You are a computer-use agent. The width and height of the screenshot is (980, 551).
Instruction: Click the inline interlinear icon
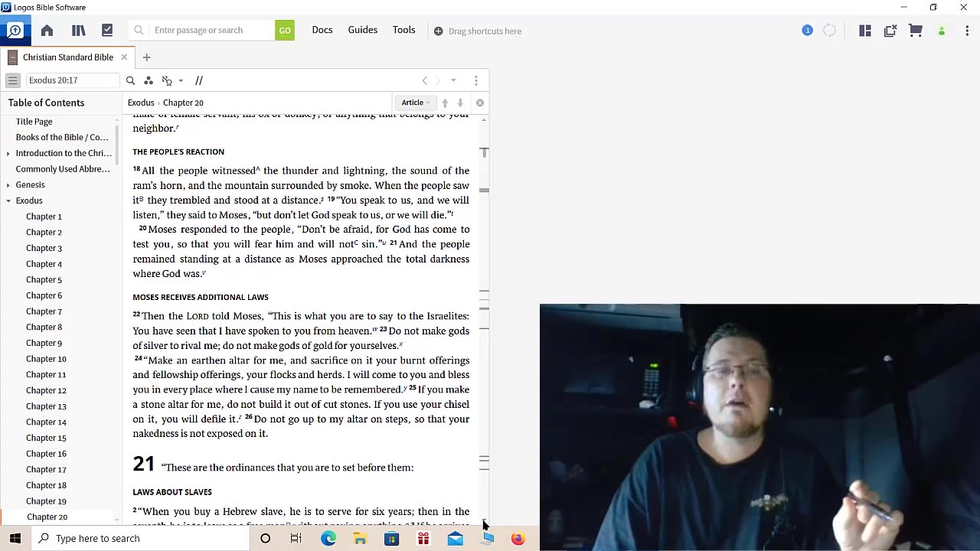[x=167, y=80]
